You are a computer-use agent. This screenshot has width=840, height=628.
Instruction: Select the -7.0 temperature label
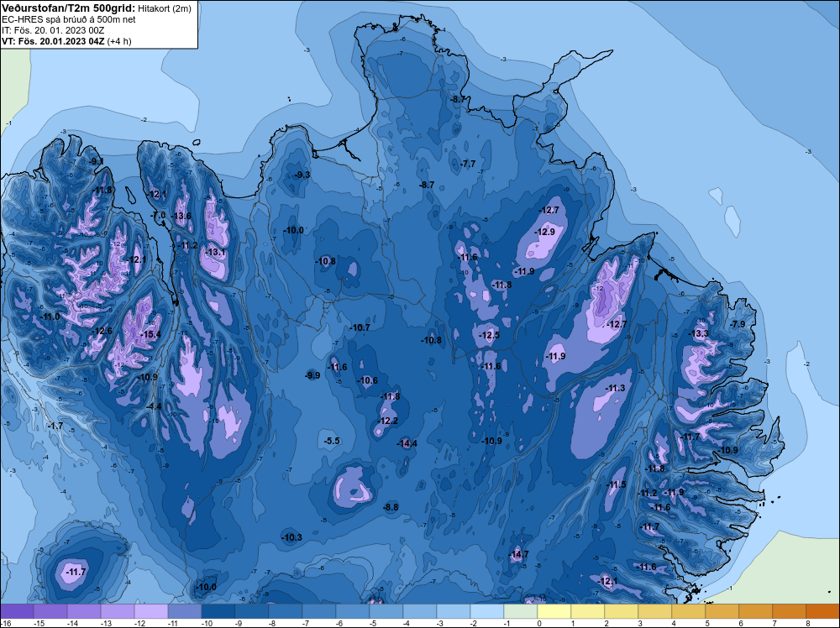click(158, 215)
